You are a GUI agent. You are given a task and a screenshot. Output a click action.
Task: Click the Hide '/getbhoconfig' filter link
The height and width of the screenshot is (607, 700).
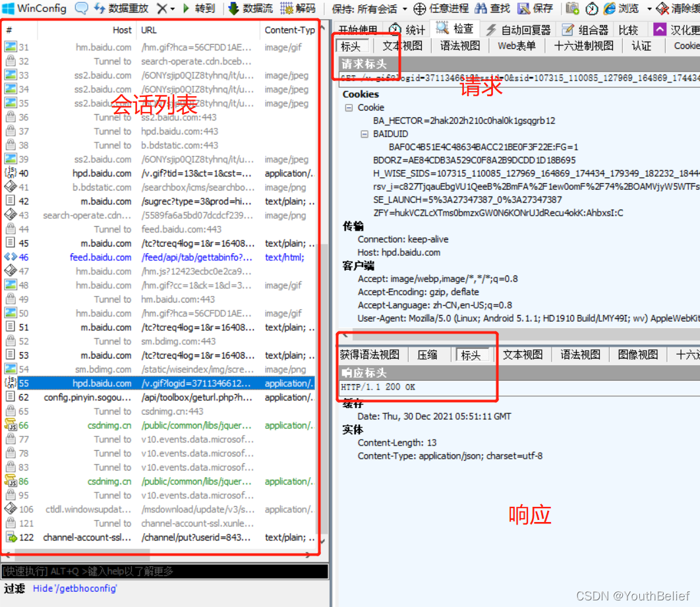click(75, 589)
